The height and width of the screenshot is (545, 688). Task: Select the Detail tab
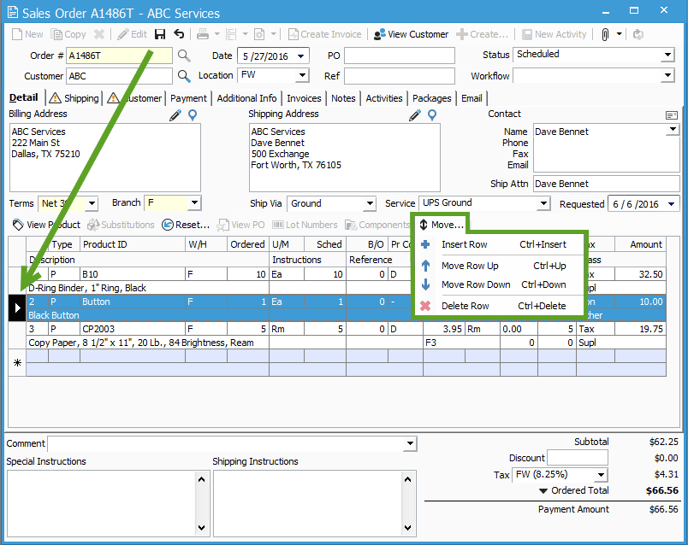point(24,97)
